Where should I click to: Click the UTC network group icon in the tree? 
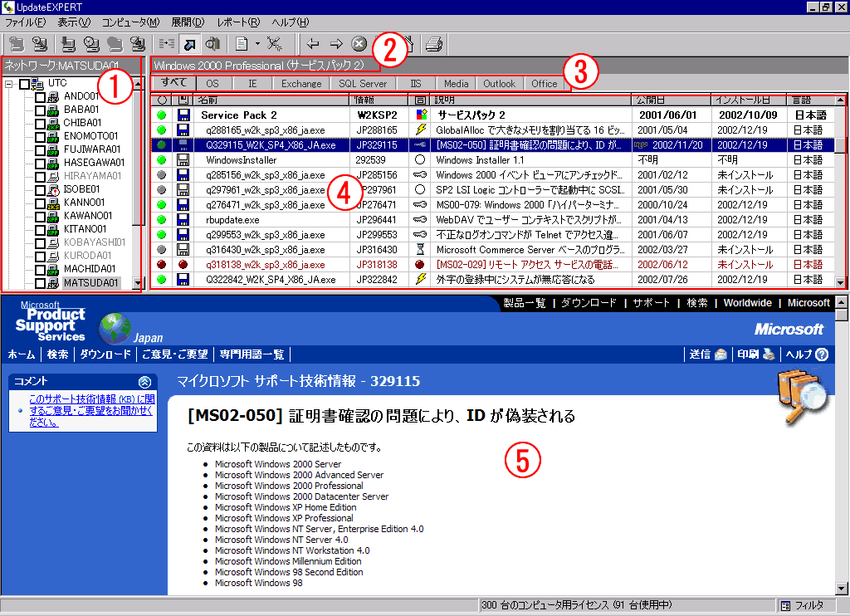click(x=37, y=84)
